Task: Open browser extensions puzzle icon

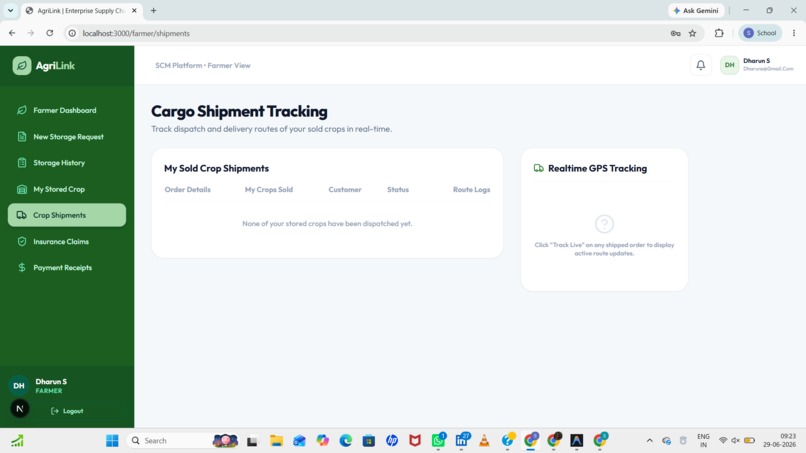Action: pyautogui.click(x=719, y=33)
